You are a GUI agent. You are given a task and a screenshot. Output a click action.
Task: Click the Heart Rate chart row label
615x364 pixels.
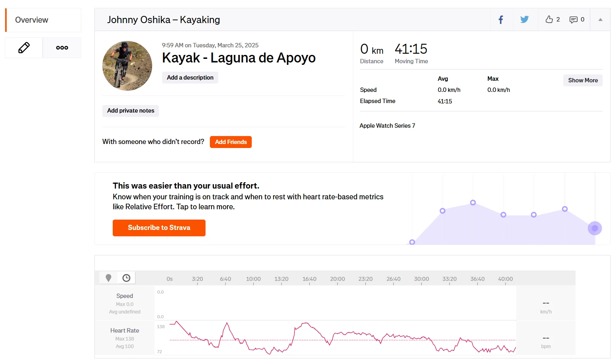125,331
